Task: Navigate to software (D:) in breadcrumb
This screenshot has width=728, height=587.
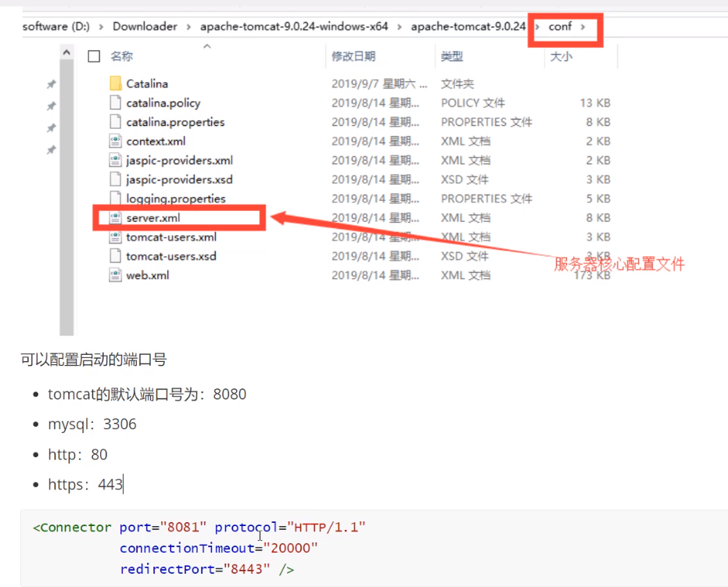Action: pyautogui.click(x=56, y=27)
